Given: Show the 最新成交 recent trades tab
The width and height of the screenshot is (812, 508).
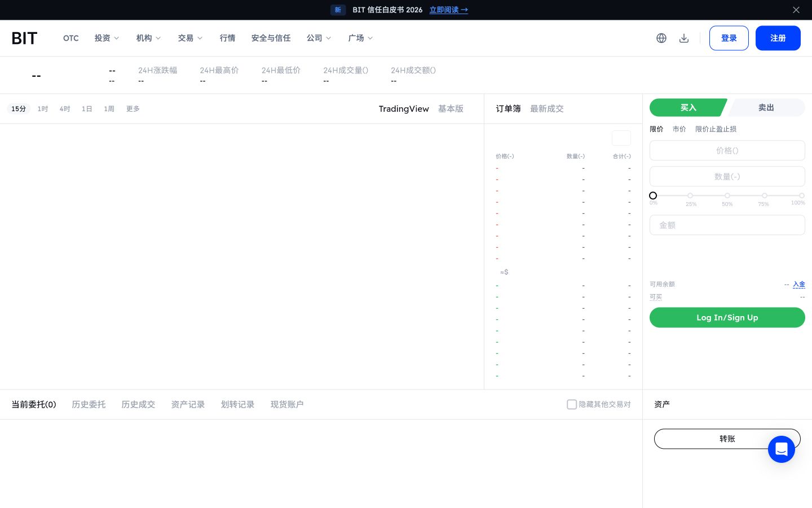Looking at the screenshot, I should [547, 109].
